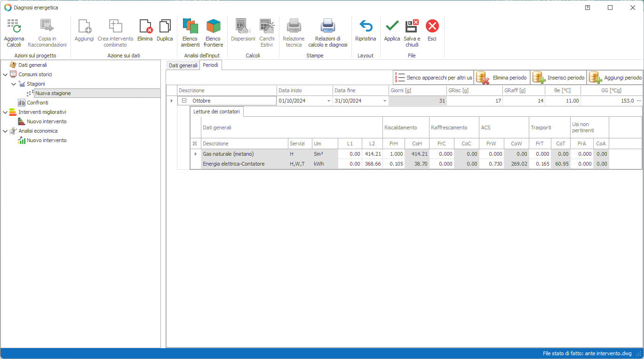
Task: Click the Aggiungi periodo button
Action: tap(615, 78)
